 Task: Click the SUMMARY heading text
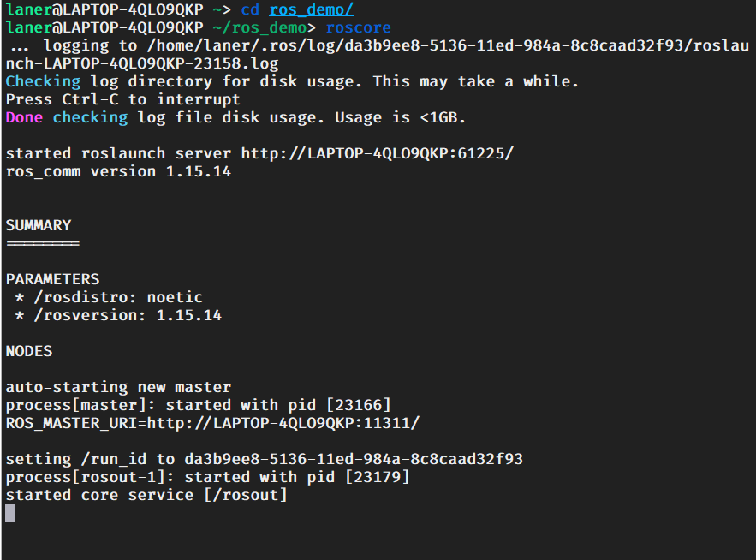[x=39, y=225]
